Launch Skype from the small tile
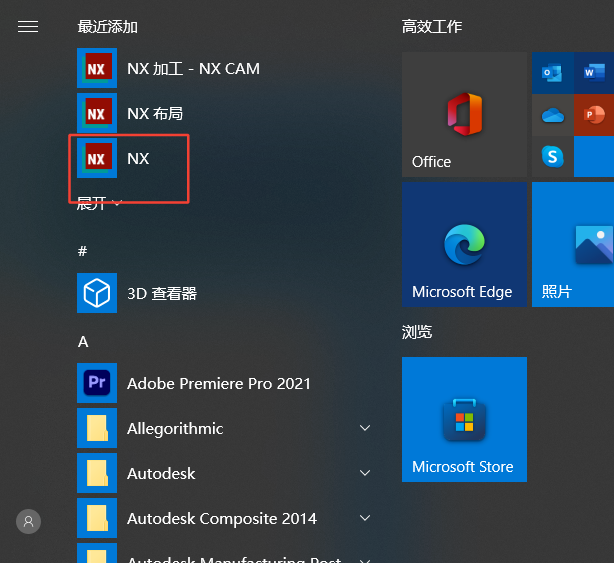Screen dimensions: 614x563 552,156
